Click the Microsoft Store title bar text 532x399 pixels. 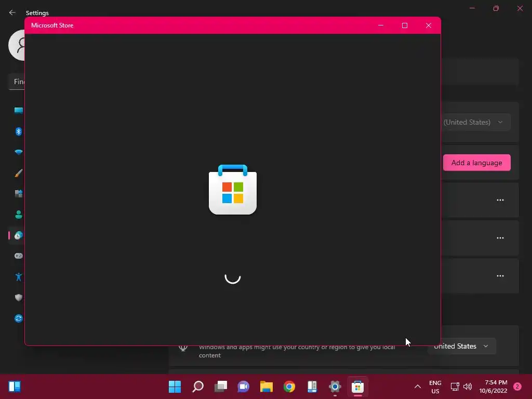[x=52, y=25]
